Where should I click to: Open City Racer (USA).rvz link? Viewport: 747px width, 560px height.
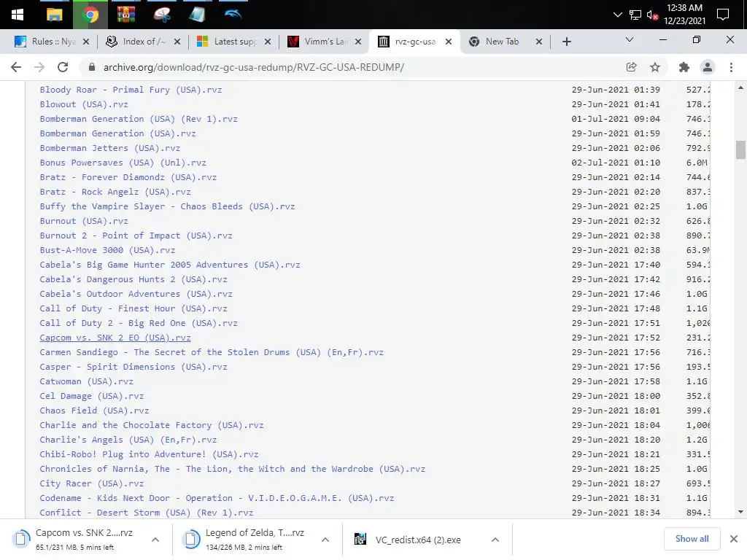pos(91,483)
